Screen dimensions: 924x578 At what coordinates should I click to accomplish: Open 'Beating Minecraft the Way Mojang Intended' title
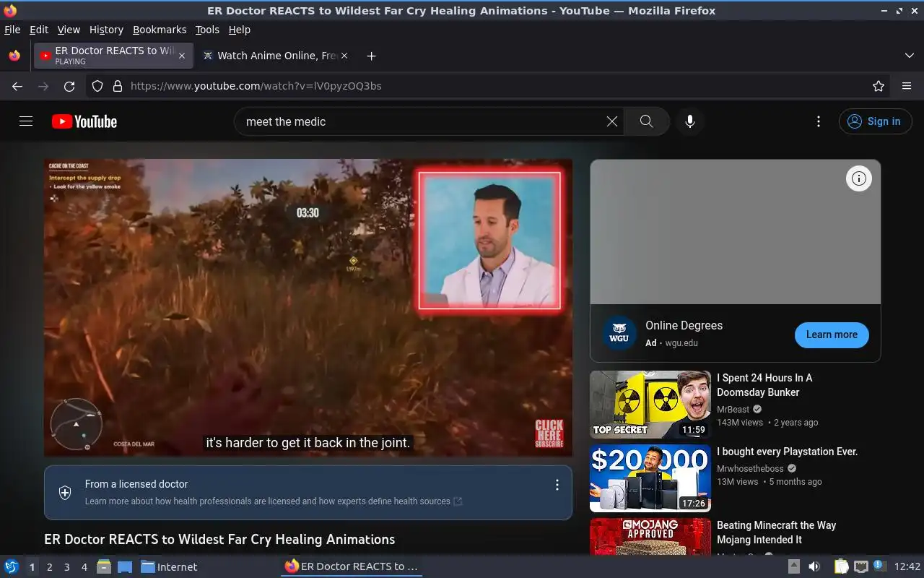tap(776, 532)
